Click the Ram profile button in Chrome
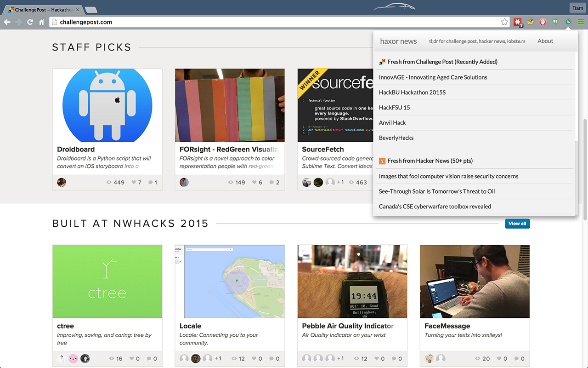 tap(577, 8)
